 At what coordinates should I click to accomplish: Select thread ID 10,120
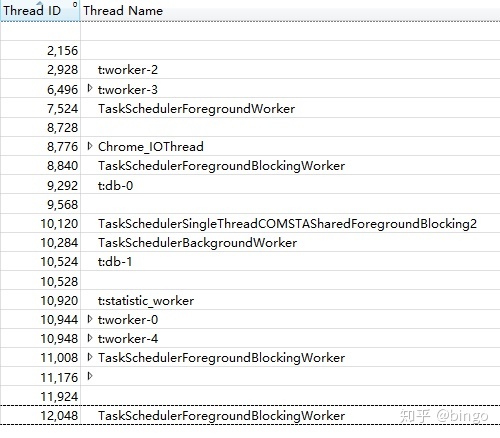[x=59, y=224]
